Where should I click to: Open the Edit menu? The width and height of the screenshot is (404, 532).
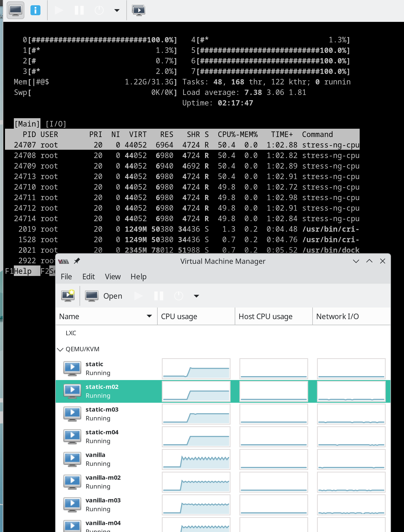(89, 277)
